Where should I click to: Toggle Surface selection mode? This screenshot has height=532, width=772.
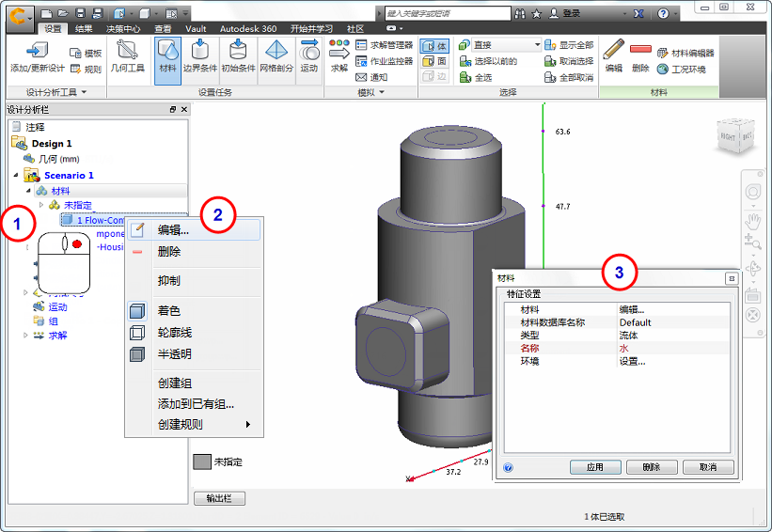(x=434, y=61)
